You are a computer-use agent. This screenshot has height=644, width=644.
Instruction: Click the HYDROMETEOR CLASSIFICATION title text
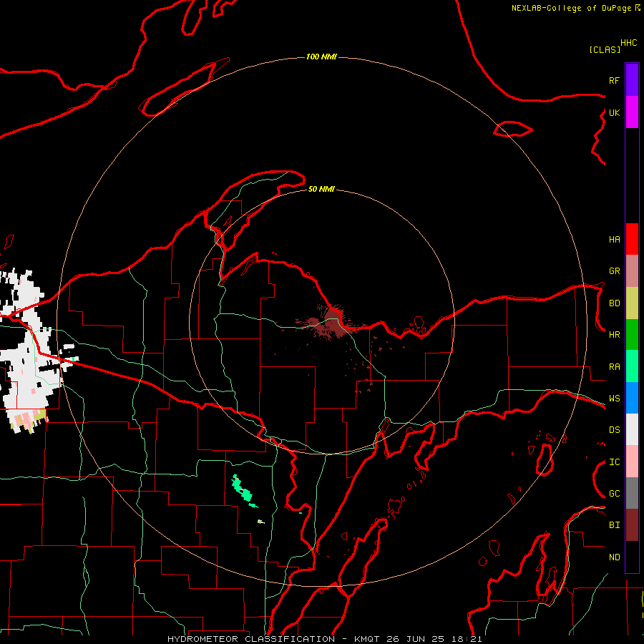[251, 639]
